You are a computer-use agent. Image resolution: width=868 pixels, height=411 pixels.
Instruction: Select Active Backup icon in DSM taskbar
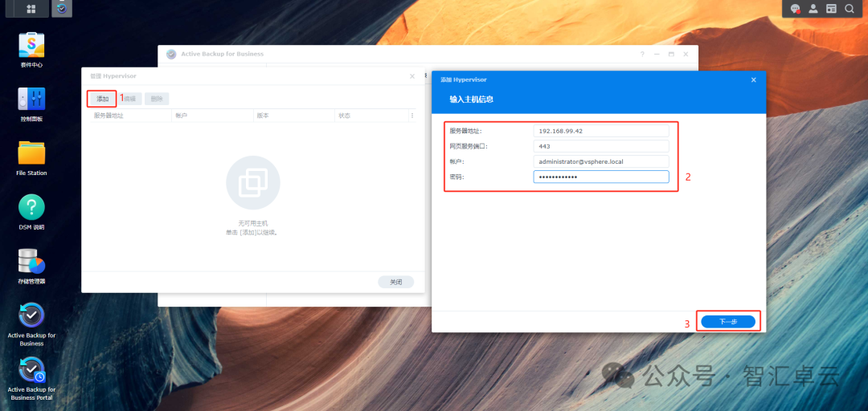62,8
